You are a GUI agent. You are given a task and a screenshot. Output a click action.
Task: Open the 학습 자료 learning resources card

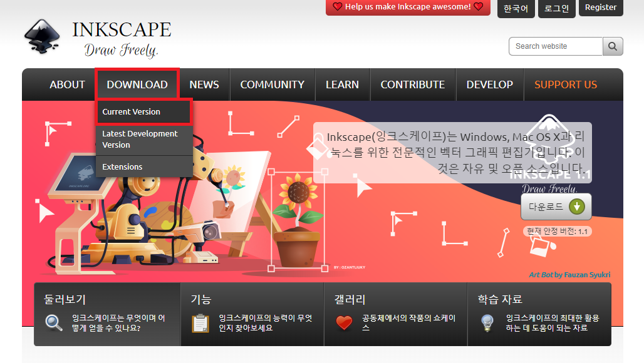(x=539, y=314)
